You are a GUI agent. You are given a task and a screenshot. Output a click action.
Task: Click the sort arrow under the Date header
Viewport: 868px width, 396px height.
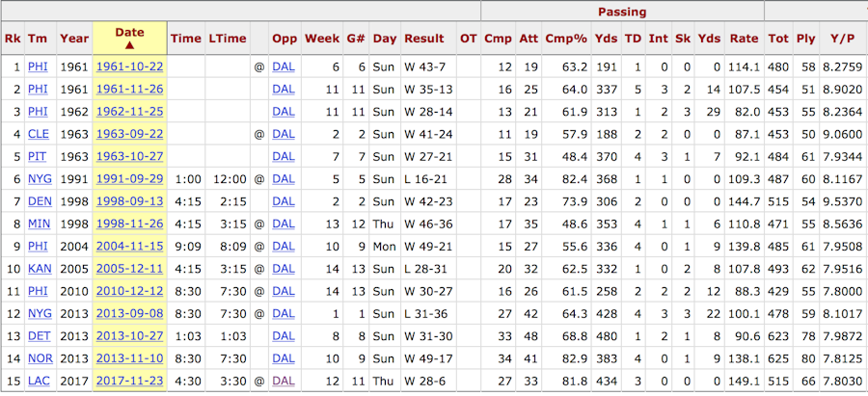coord(129,46)
